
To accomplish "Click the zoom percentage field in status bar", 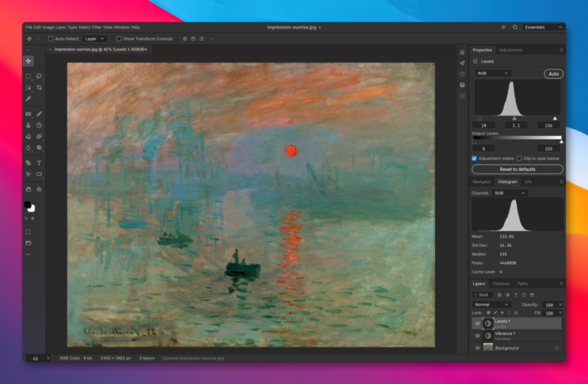I will pyautogui.click(x=36, y=358).
